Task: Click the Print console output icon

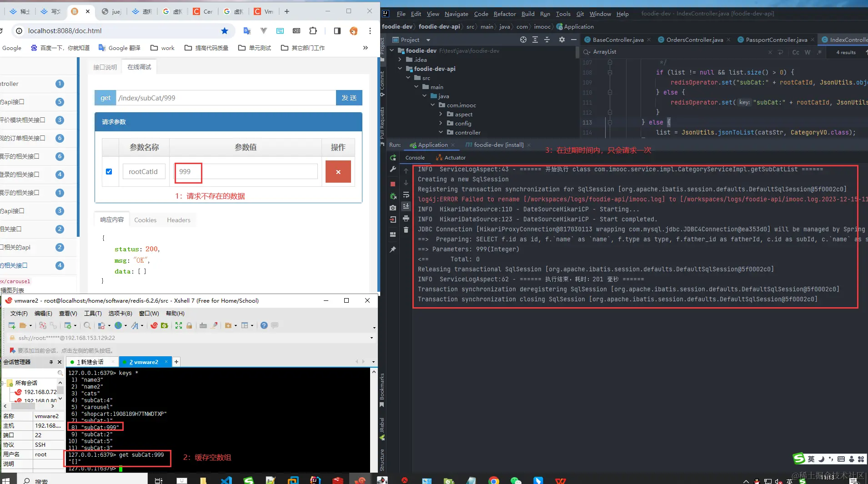Action: pyautogui.click(x=406, y=219)
